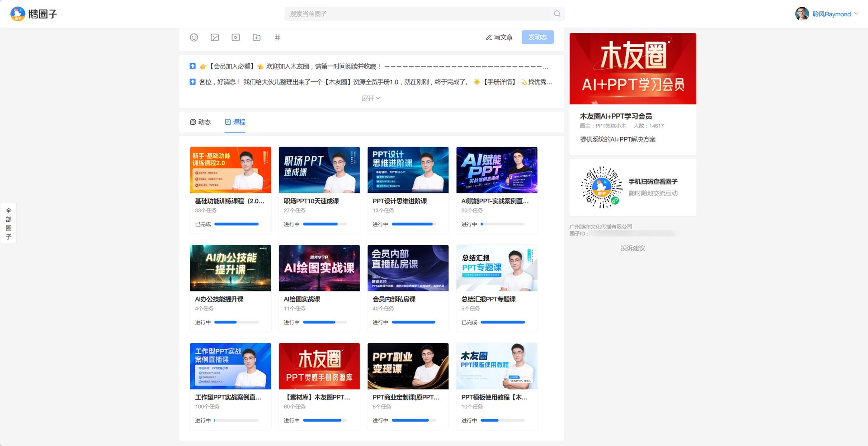The width and height of the screenshot is (868, 446).
Task: Click the 聆风Raymond profile avatar
Action: [x=802, y=14]
